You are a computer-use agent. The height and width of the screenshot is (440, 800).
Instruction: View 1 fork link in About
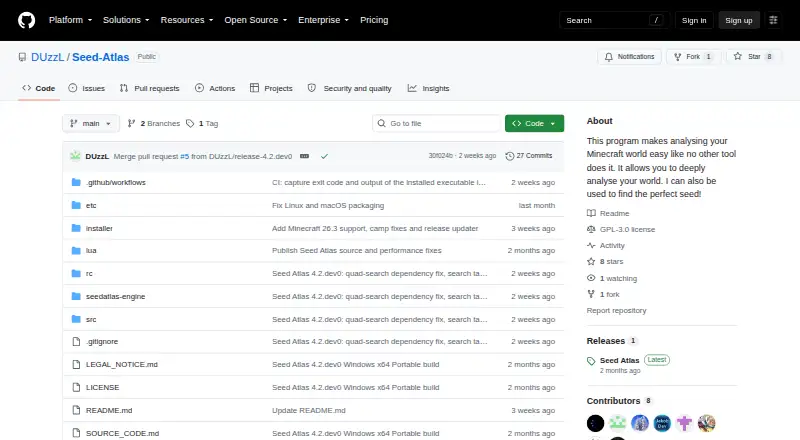[x=603, y=295]
